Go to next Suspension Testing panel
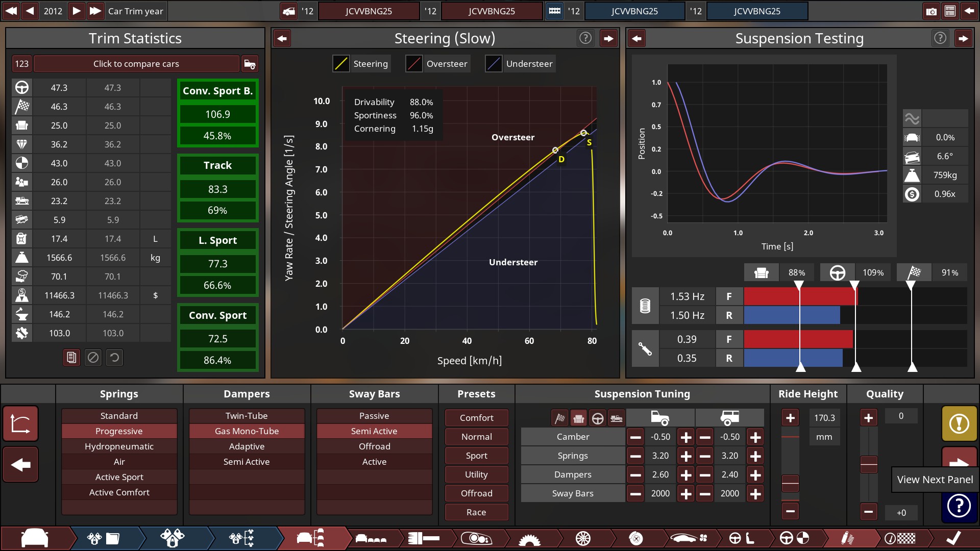 (x=963, y=38)
